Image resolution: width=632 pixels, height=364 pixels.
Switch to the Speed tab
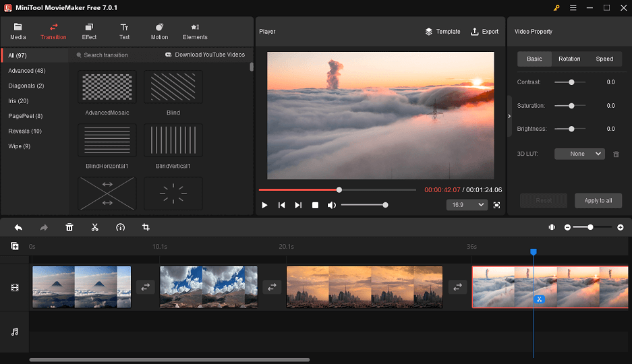(x=604, y=59)
